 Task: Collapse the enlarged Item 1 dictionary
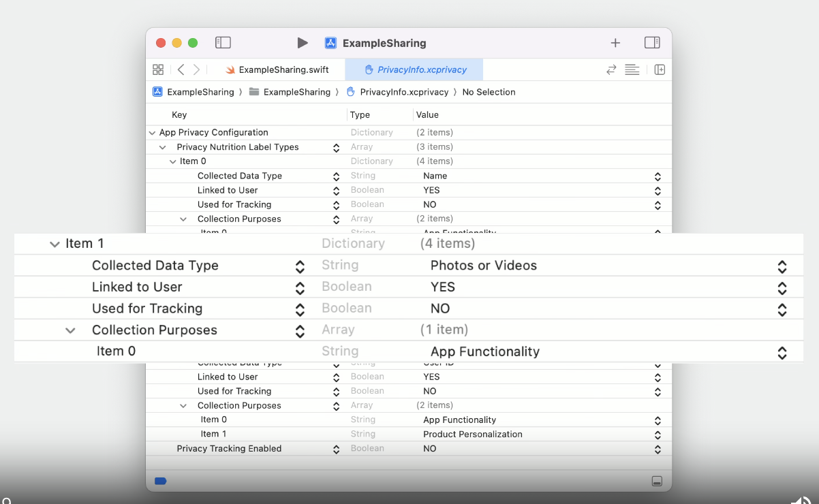[x=55, y=244]
